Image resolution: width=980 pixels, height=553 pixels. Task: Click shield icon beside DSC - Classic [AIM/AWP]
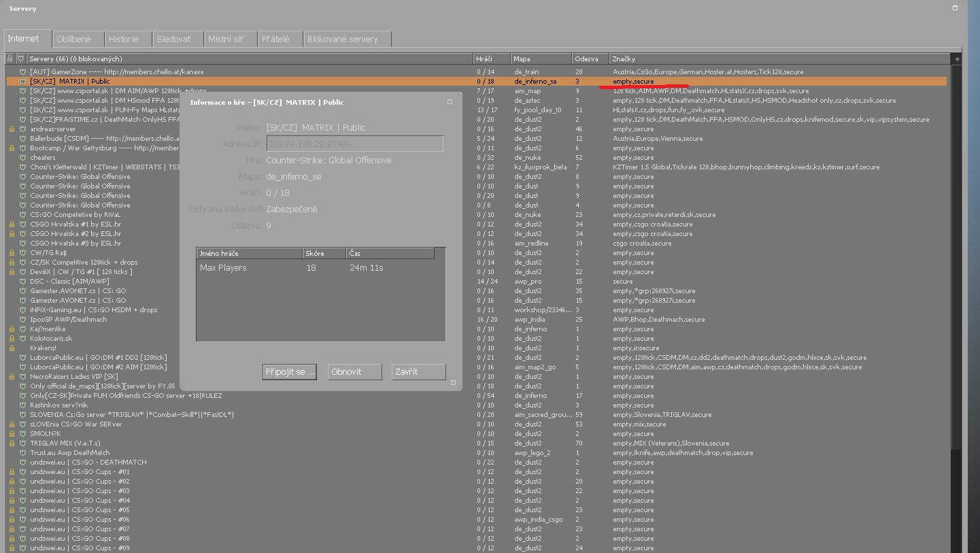click(x=22, y=281)
